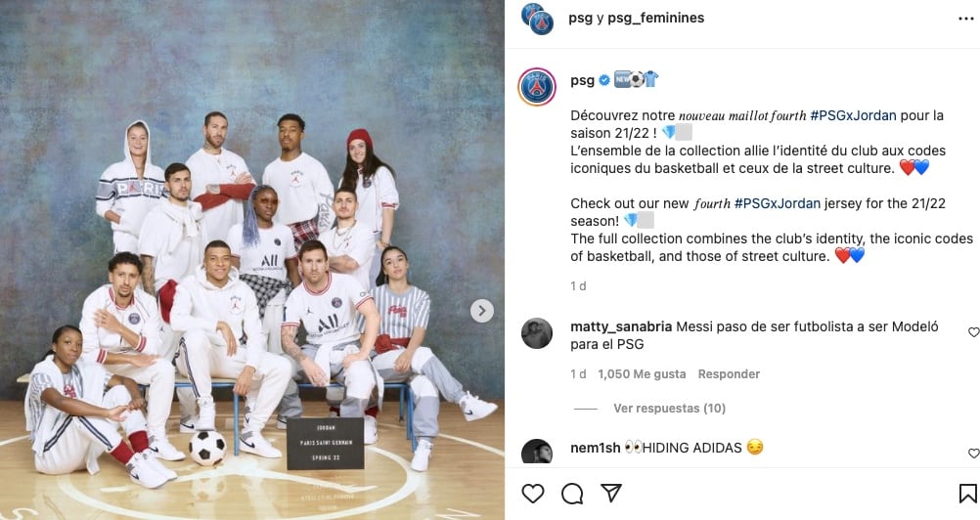
Task: View nem1sh's profile avatar
Action: click(537, 452)
